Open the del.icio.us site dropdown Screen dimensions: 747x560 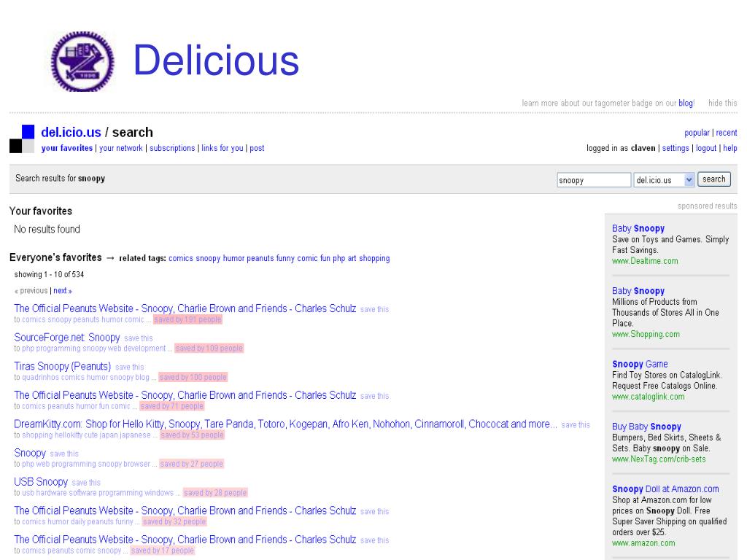pos(664,180)
